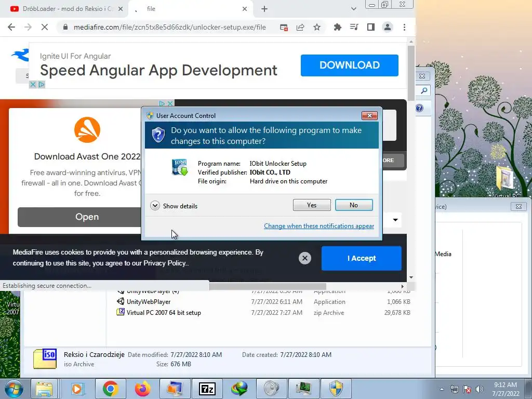Close the Avast ad with its X icon

coord(170,103)
